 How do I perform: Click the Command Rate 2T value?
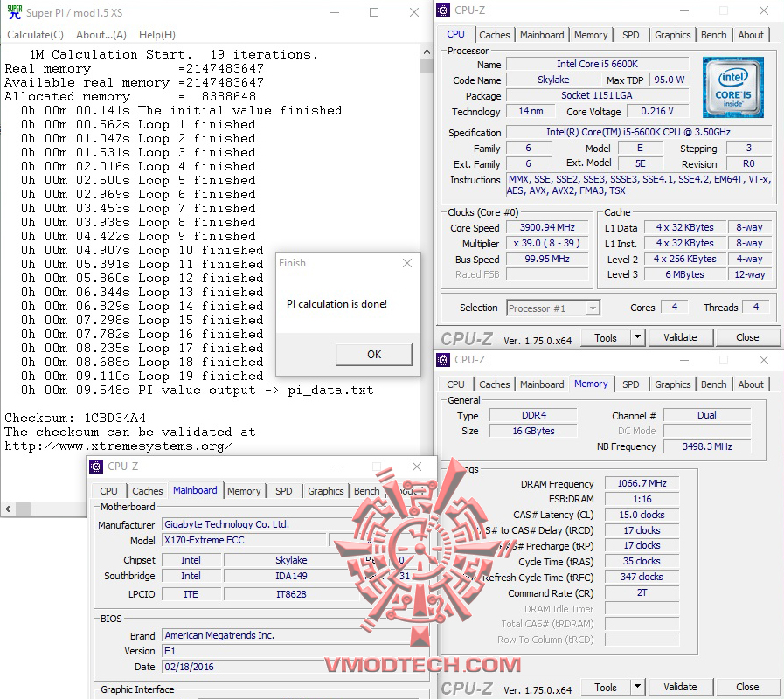tap(642, 593)
